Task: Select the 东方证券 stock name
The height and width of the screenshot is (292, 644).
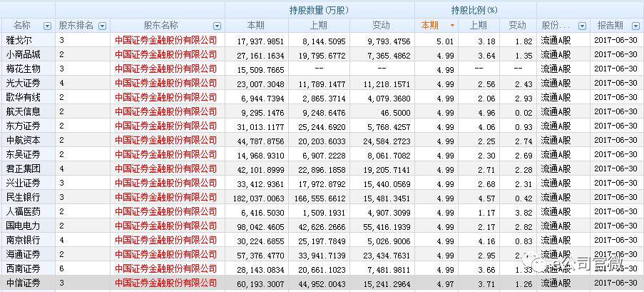Action: tap(24, 126)
